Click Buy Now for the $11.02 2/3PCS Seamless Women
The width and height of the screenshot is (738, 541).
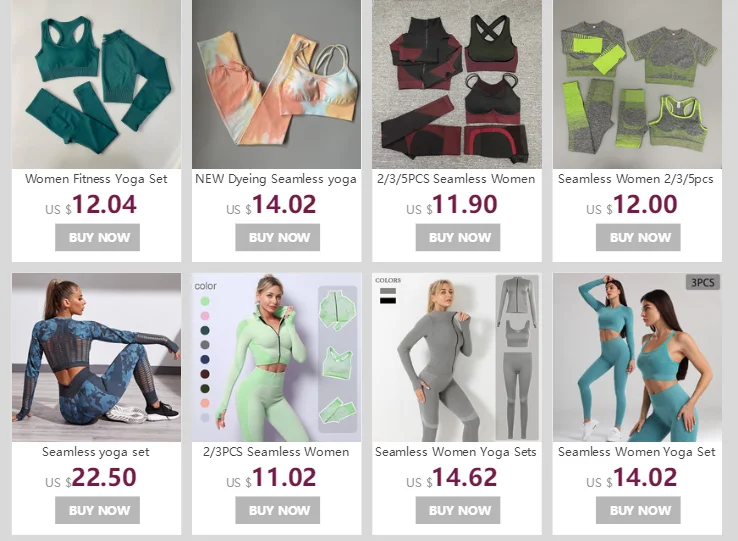[x=278, y=510]
